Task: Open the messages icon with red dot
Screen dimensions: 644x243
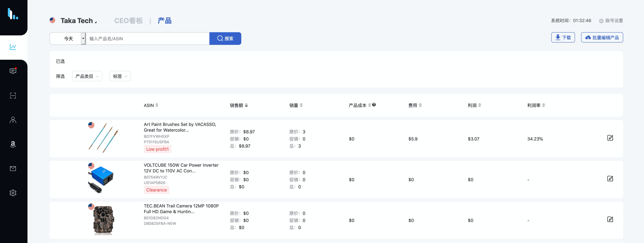Action: click(13, 71)
